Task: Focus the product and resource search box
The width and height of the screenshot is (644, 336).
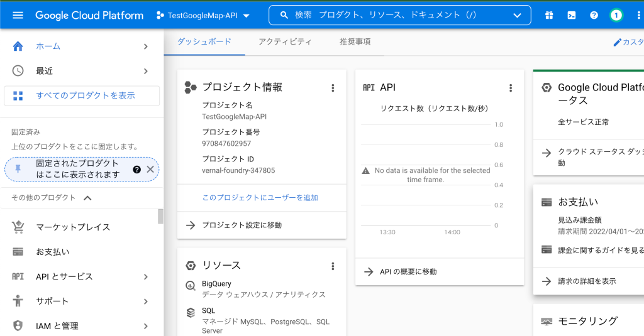Action: click(399, 15)
